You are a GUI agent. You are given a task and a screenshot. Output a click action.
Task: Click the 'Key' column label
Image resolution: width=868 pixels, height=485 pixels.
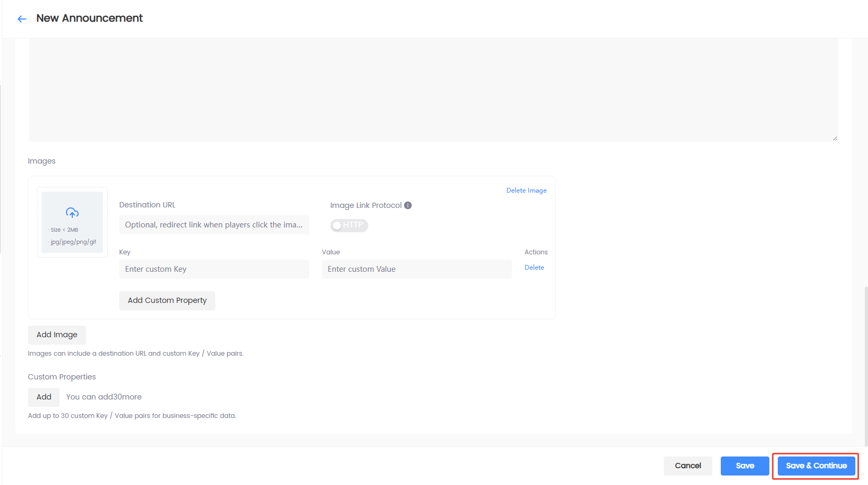click(125, 252)
